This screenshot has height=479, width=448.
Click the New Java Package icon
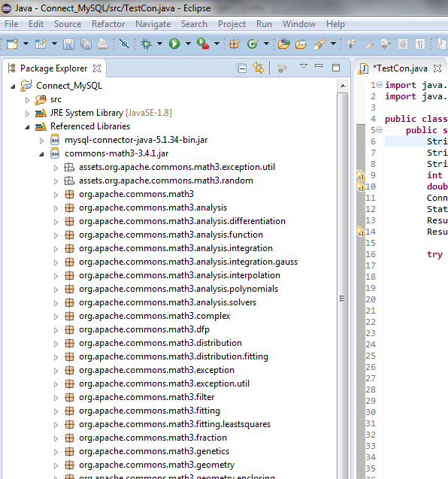click(x=235, y=44)
